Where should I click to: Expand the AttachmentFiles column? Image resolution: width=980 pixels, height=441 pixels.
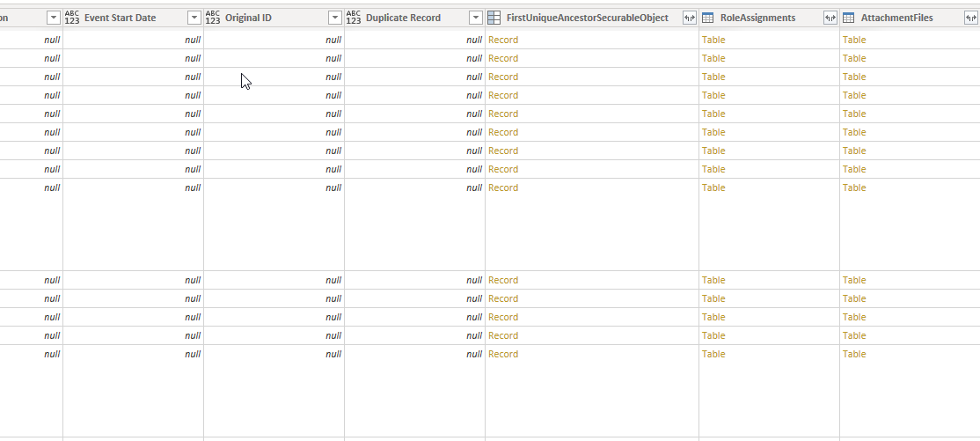(970, 18)
